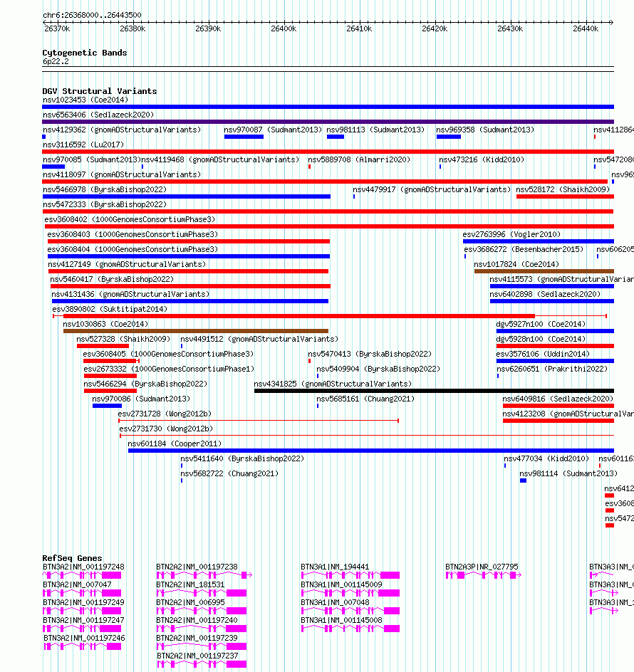Image resolution: width=634 pixels, height=672 pixels.
Task: Open esv3608404 1000Genomes variant label
Action: pyautogui.click(x=132, y=249)
